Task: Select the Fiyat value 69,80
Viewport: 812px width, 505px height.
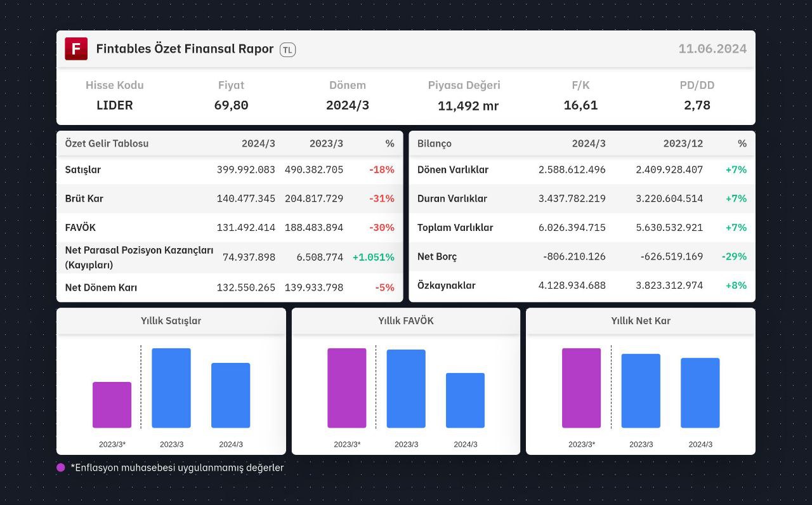Action: 231,105
